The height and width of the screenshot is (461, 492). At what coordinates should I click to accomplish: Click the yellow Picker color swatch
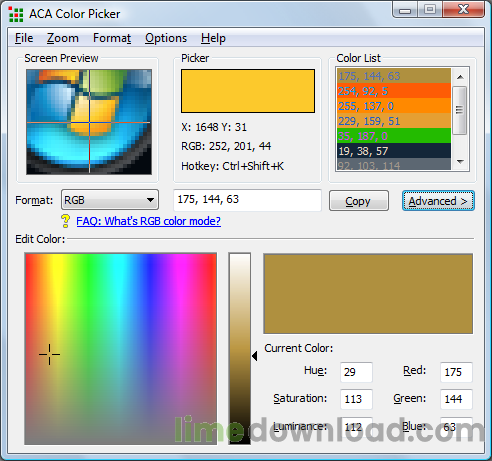point(248,91)
